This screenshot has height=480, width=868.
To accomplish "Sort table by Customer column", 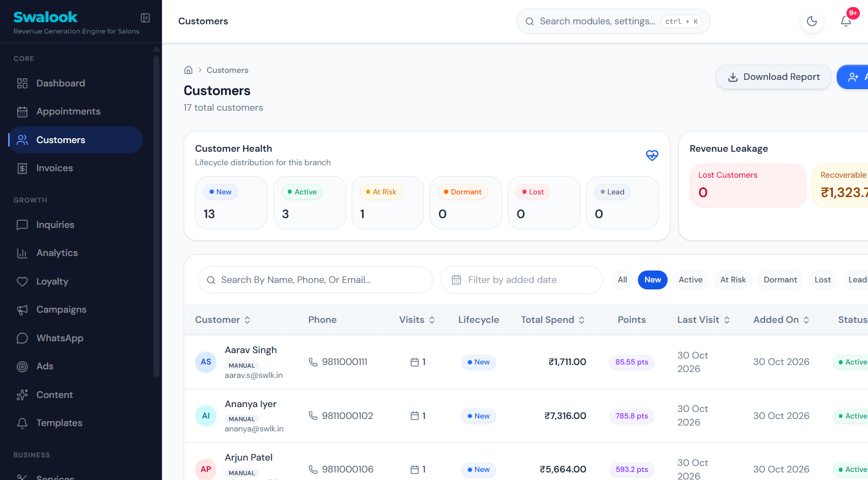I will [223, 320].
